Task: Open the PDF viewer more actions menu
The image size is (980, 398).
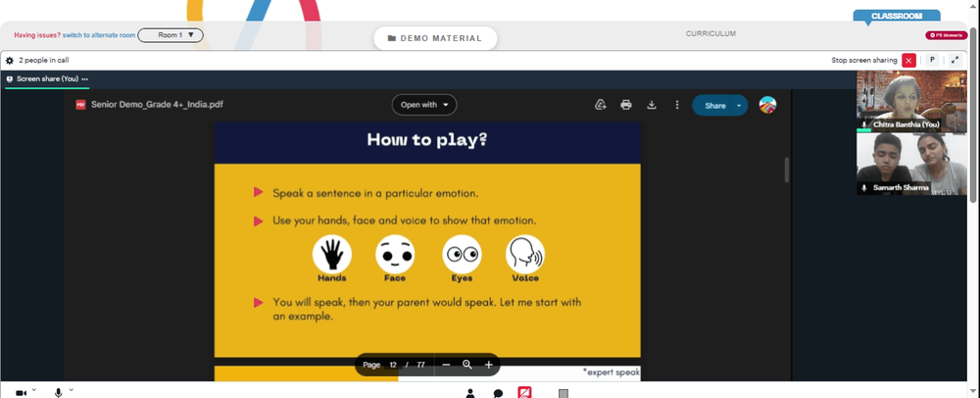Action: (677, 105)
